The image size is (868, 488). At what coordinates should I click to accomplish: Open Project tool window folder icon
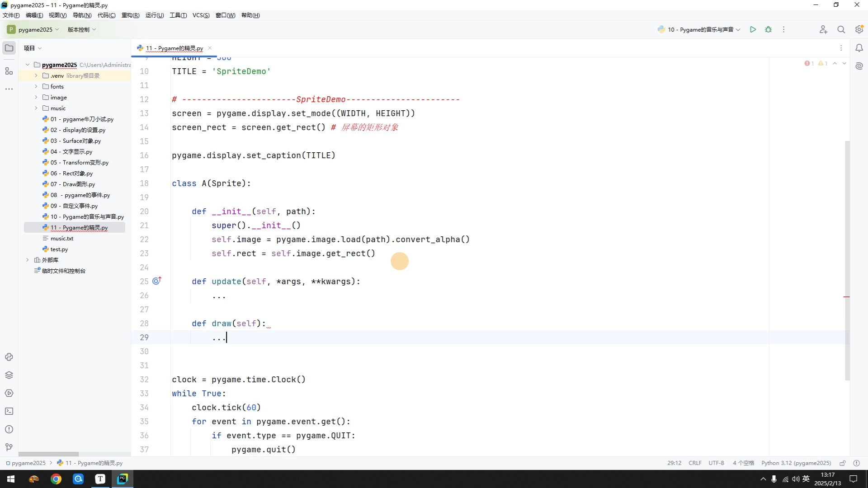[9, 48]
